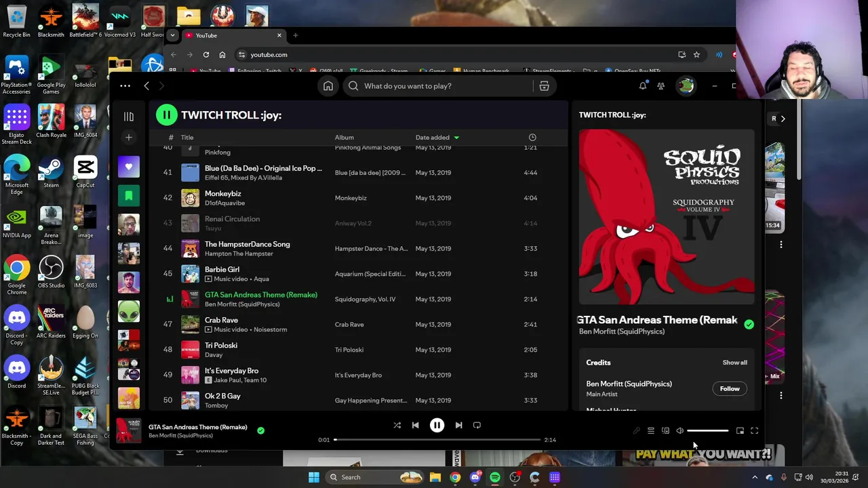Open the Spotify miniplayer
The image size is (868, 488).
tap(740, 431)
